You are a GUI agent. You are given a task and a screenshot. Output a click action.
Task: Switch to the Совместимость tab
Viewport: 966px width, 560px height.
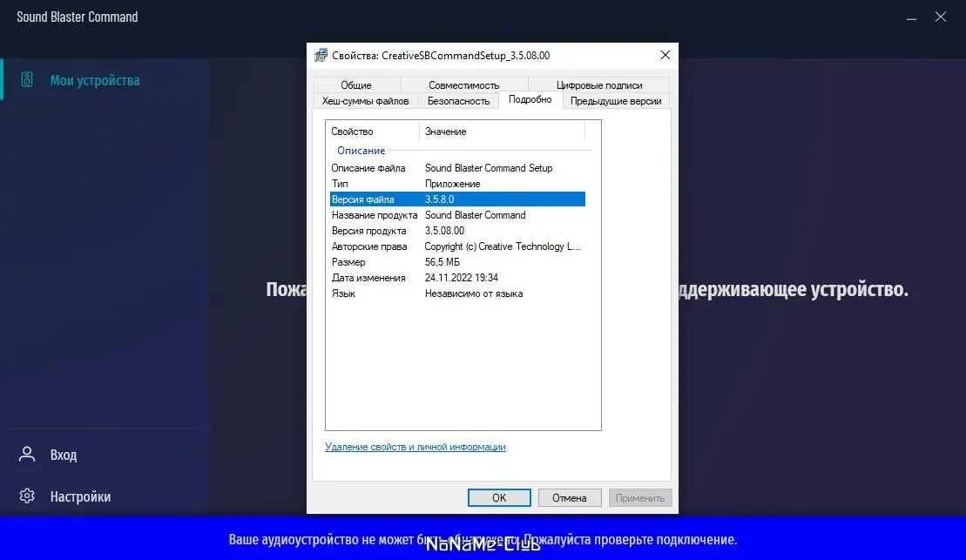pos(464,85)
